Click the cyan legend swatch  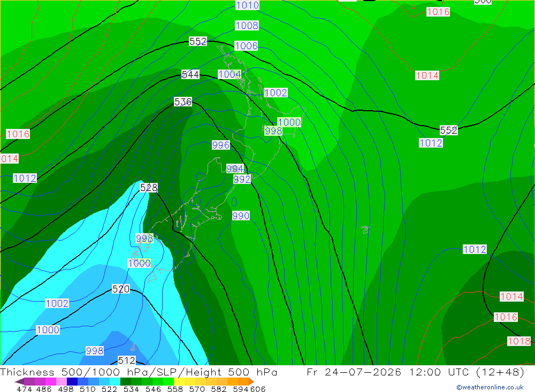[x=114, y=381]
